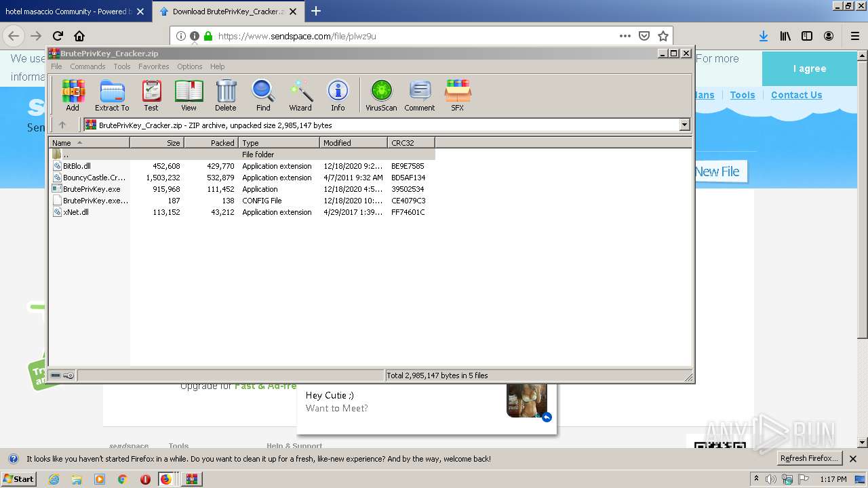
Task: Open the Firefox hamburger menu
Action: 854,36
